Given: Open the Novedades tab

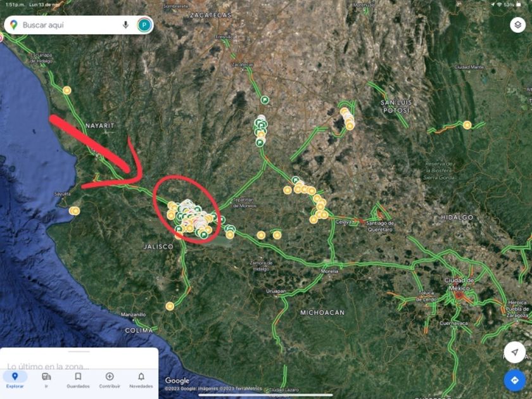Looking at the screenshot, I should pyautogui.click(x=141, y=379).
